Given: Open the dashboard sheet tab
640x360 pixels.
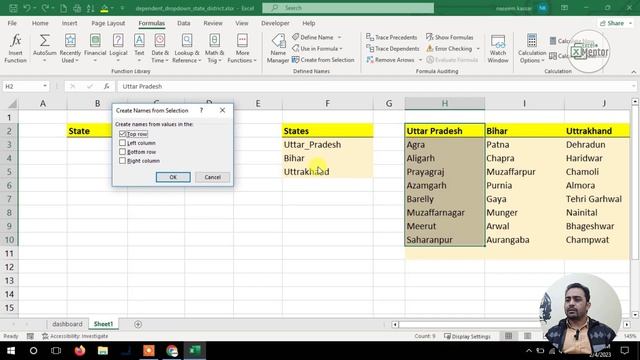Looking at the screenshot, I should coord(67,324).
